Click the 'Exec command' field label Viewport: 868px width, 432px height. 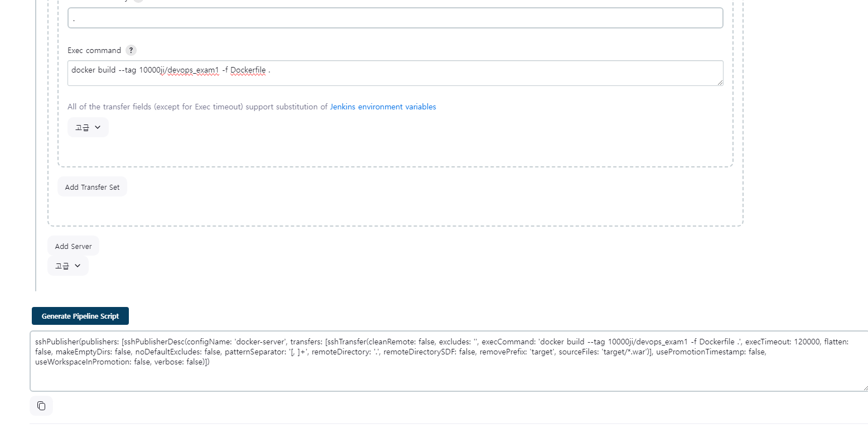coord(94,50)
